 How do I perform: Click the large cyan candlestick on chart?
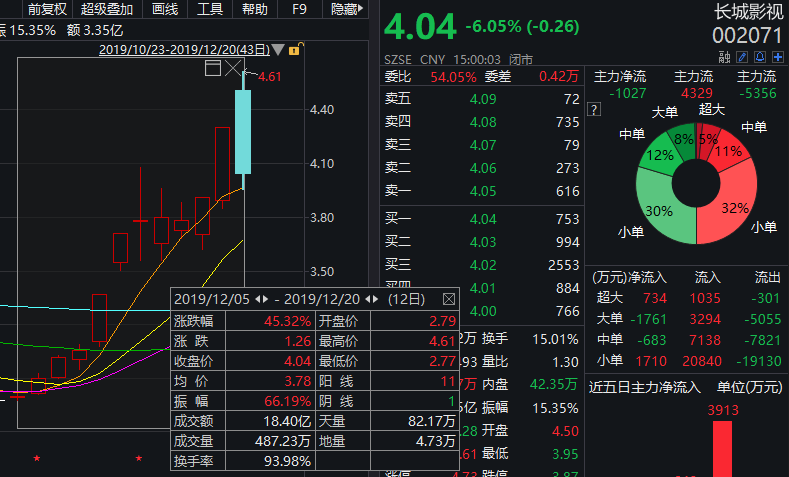(x=243, y=132)
